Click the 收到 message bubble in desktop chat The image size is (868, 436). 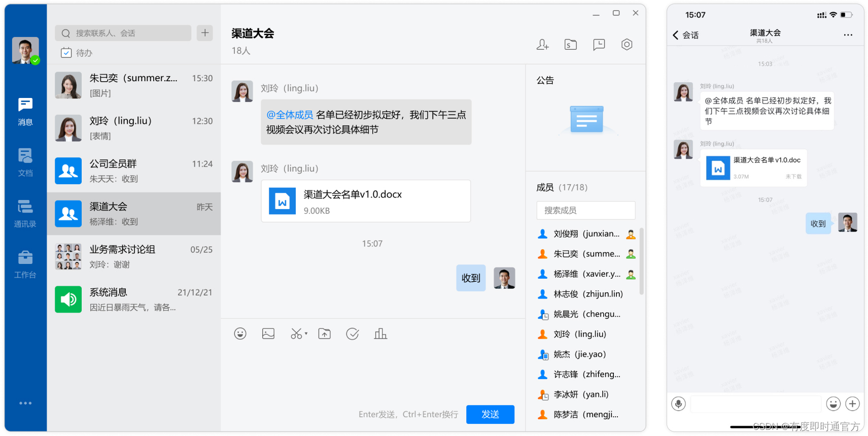coord(471,278)
